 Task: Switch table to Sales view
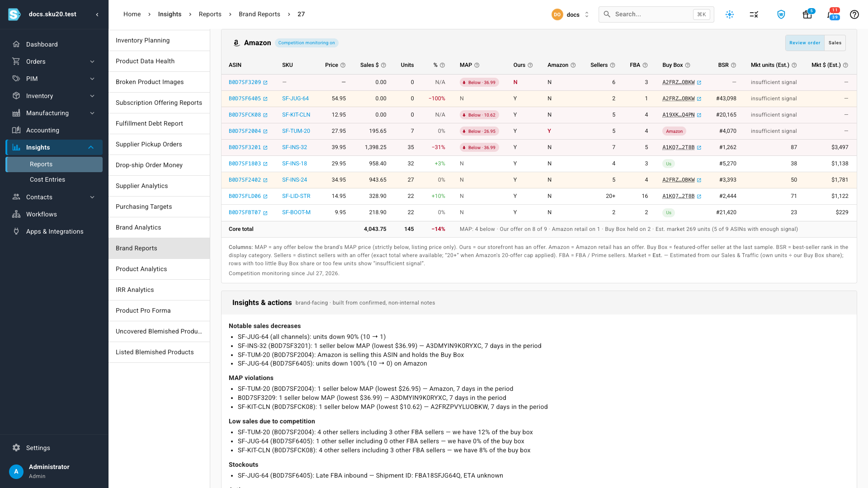coord(835,43)
